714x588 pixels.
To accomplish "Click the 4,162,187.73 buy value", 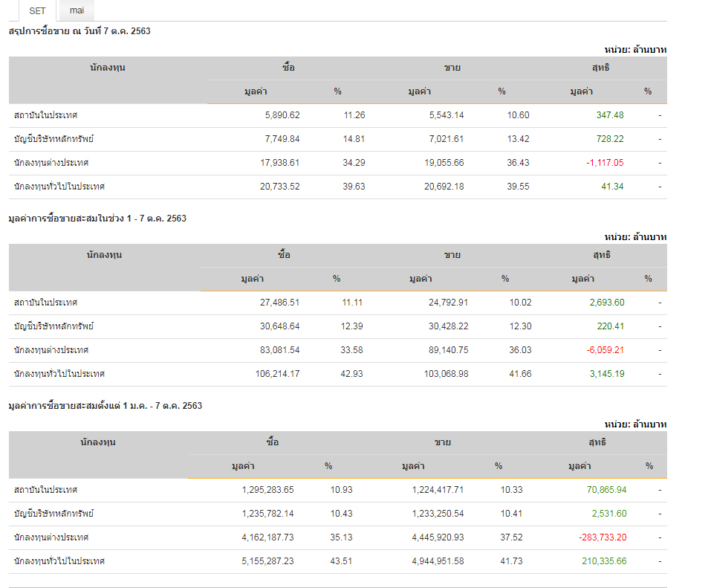I will coord(267,537).
